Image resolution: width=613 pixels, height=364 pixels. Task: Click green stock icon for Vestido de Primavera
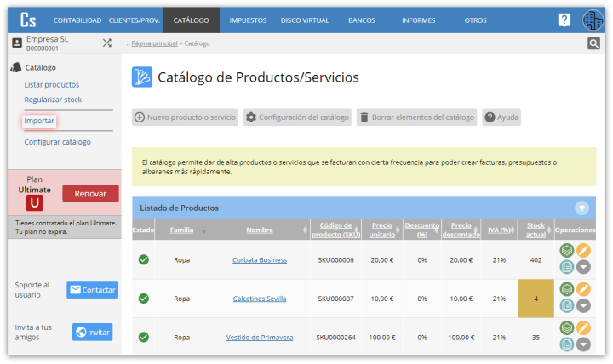(566, 327)
